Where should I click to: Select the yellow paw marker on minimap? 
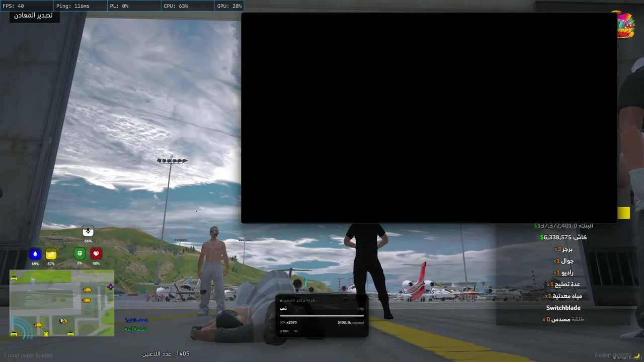pyautogui.click(x=46, y=333)
